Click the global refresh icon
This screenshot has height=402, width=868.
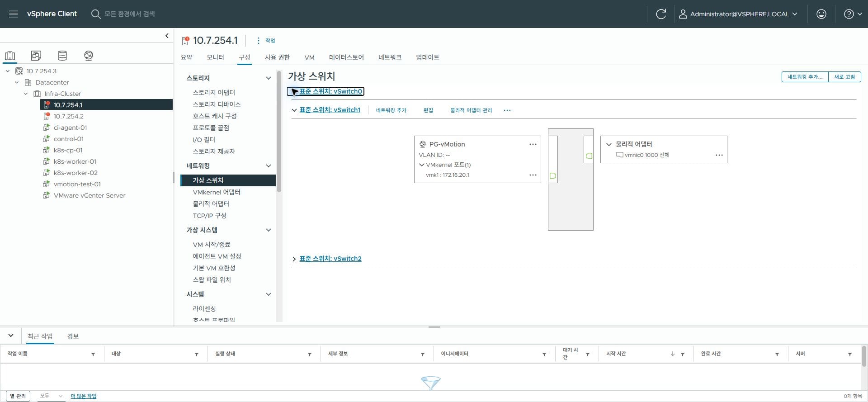[x=661, y=14]
